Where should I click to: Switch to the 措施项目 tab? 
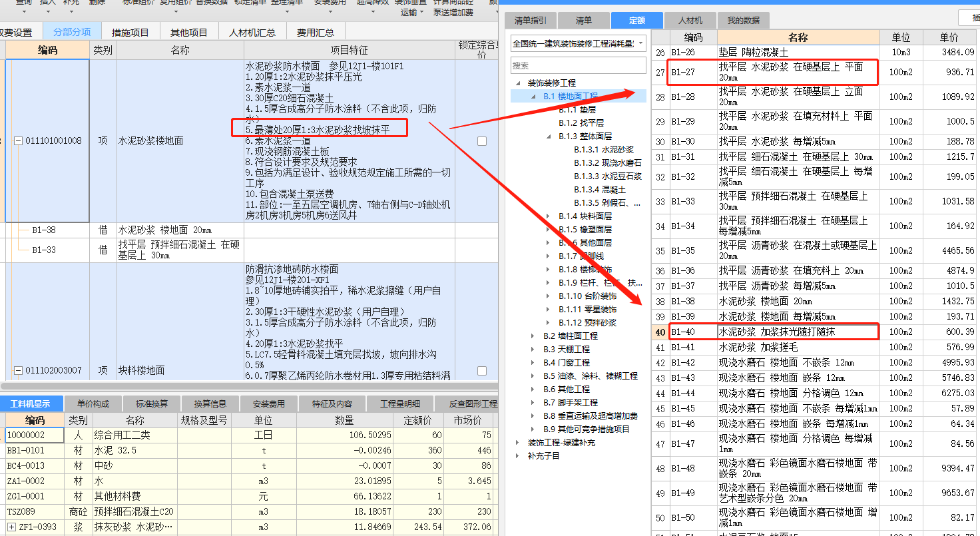130,32
